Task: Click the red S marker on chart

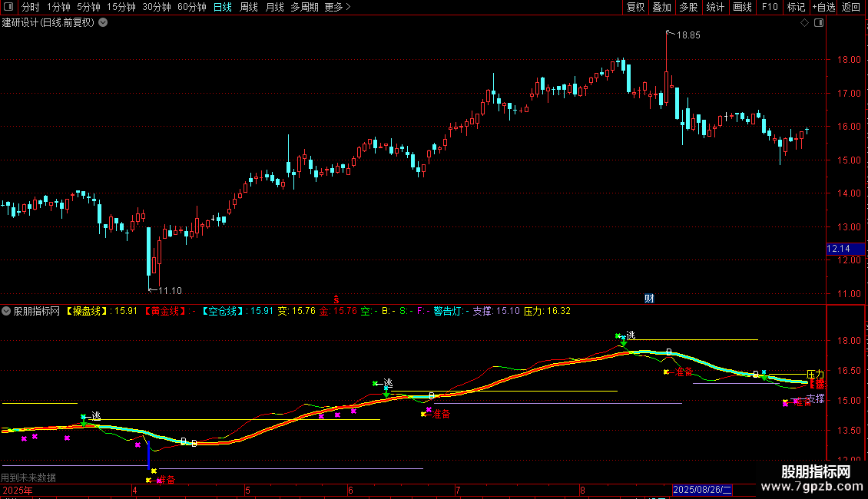Action: pyautogui.click(x=336, y=299)
